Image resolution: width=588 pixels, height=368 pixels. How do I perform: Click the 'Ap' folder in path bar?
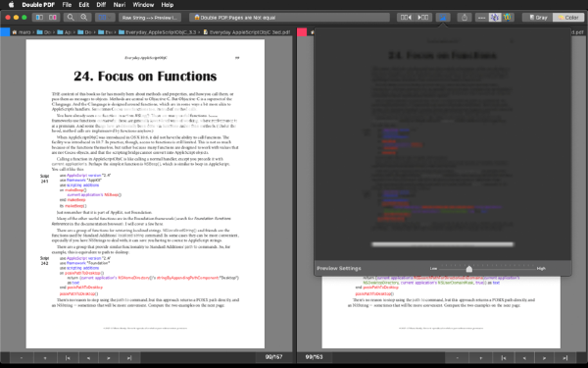coord(65,32)
